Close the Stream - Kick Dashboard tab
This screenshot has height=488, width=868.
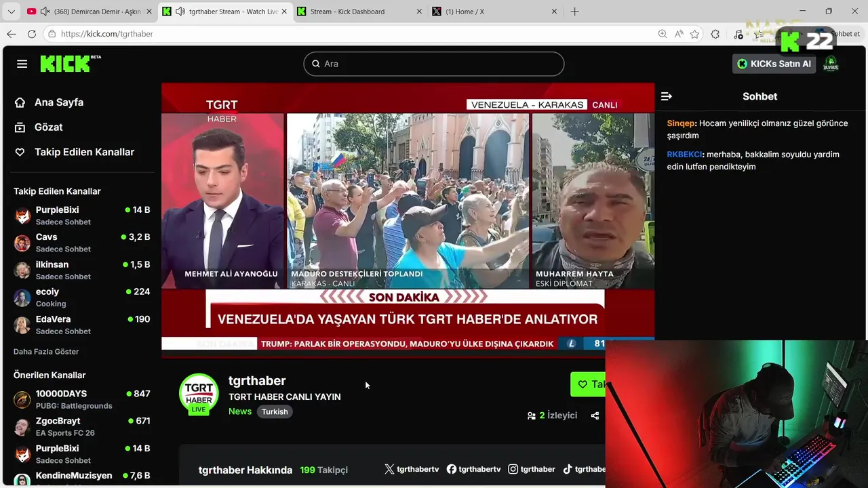click(x=418, y=12)
